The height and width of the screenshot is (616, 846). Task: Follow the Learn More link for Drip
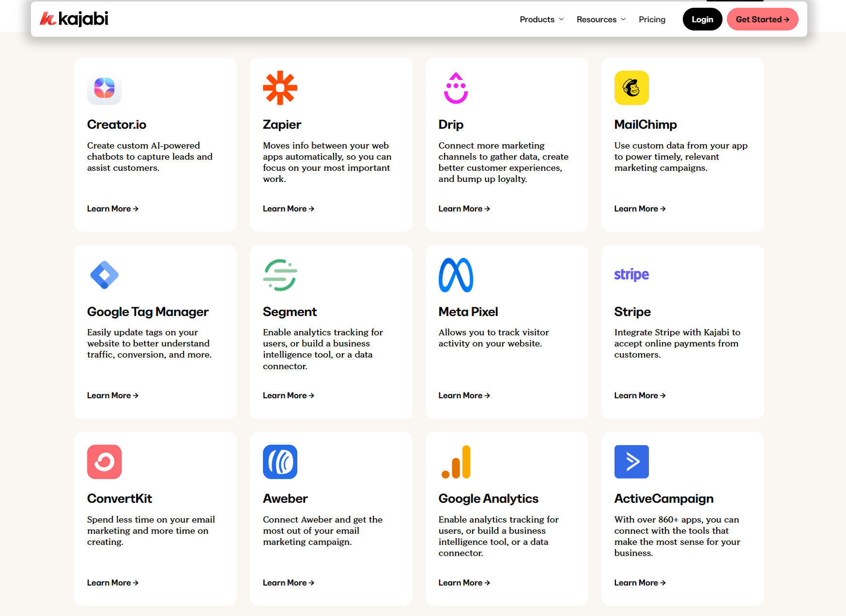pos(464,209)
